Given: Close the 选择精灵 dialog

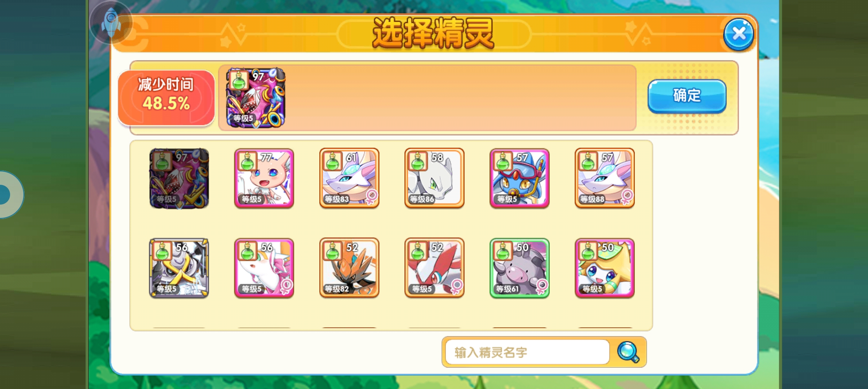Looking at the screenshot, I should (x=738, y=34).
